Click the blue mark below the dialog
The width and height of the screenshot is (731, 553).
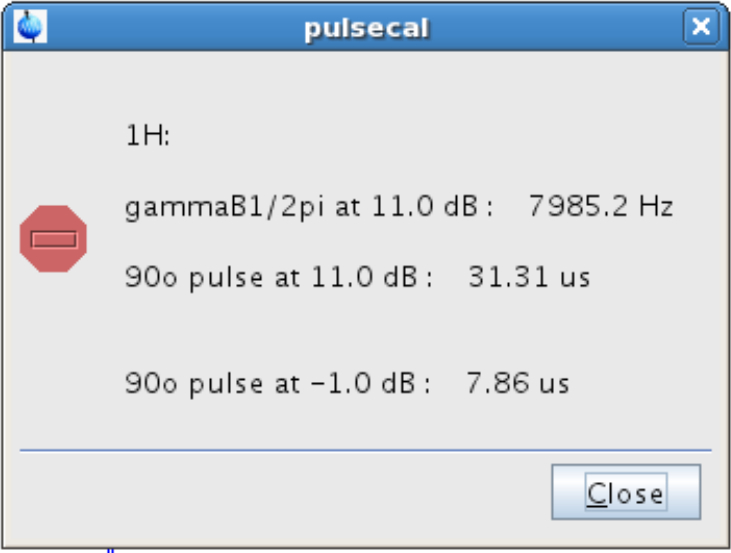(x=111, y=548)
